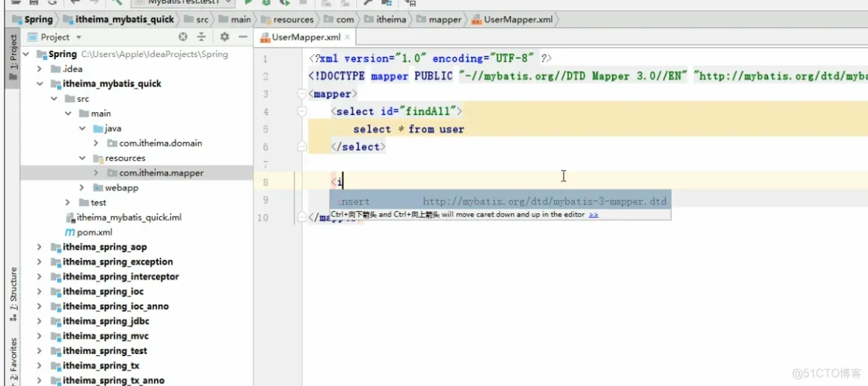Image resolution: width=868 pixels, height=386 pixels.
Task: Open the MyBatisTest.test1 run configuration dropdown
Action: (x=181, y=3)
